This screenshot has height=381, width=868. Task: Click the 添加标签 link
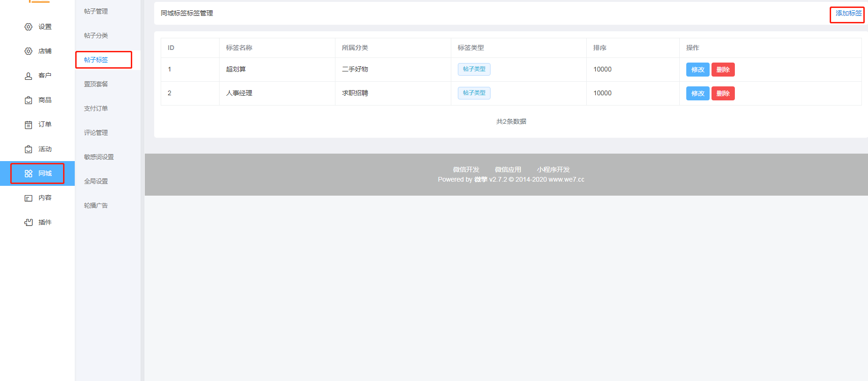(848, 14)
